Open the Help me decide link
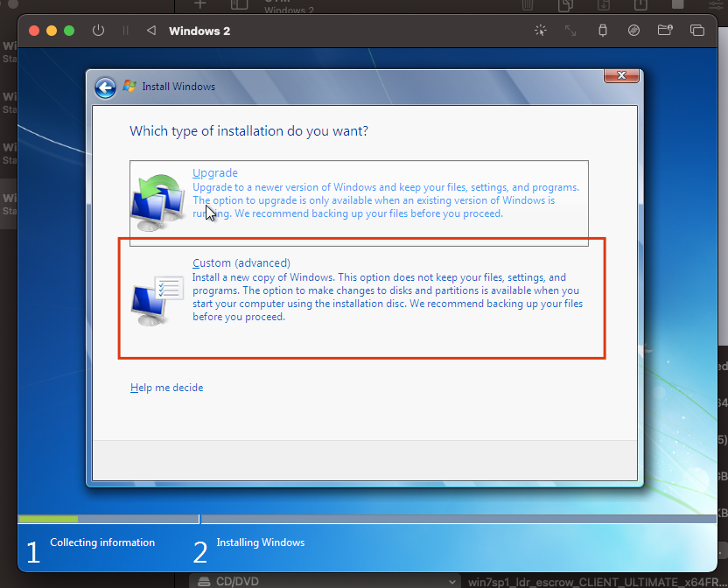This screenshot has height=588, width=728. [166, 388]
